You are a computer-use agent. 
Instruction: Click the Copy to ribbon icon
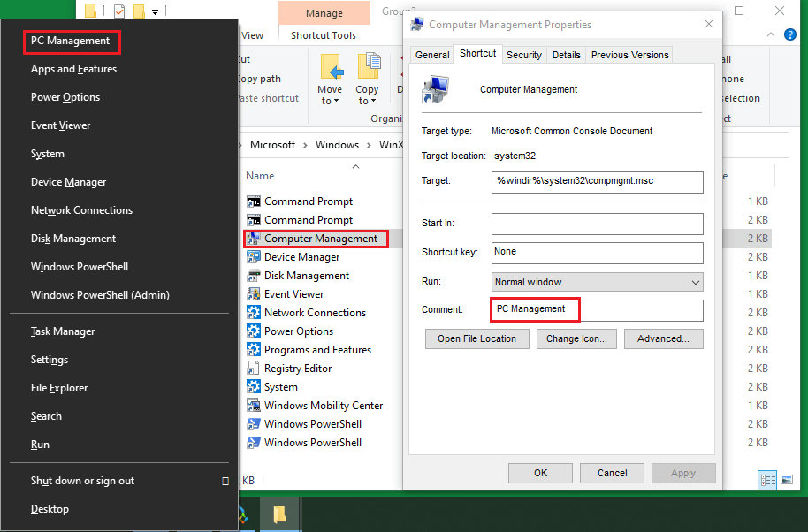click(x=369, y=66)
